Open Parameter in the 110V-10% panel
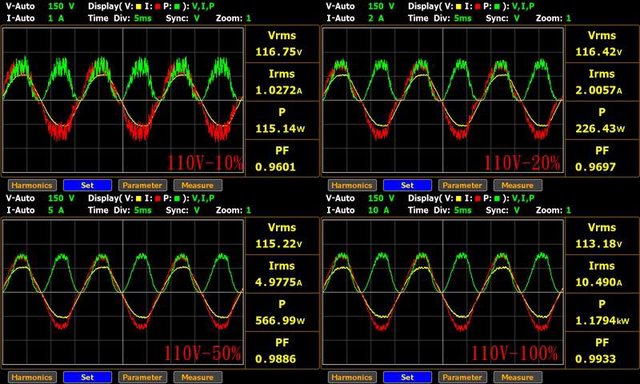The width and height of the screenshot is (640, 384). tap(142, 185)
